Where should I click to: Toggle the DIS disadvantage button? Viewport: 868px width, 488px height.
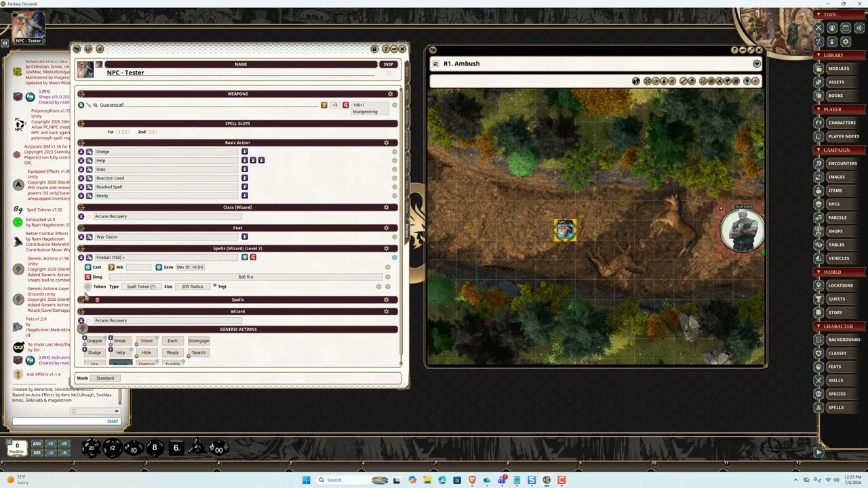[x=37, y=452]
